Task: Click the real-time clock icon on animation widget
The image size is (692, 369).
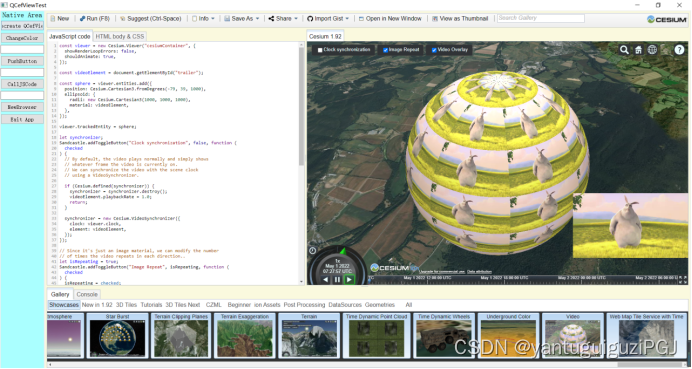Action: [x=312, y=250]
